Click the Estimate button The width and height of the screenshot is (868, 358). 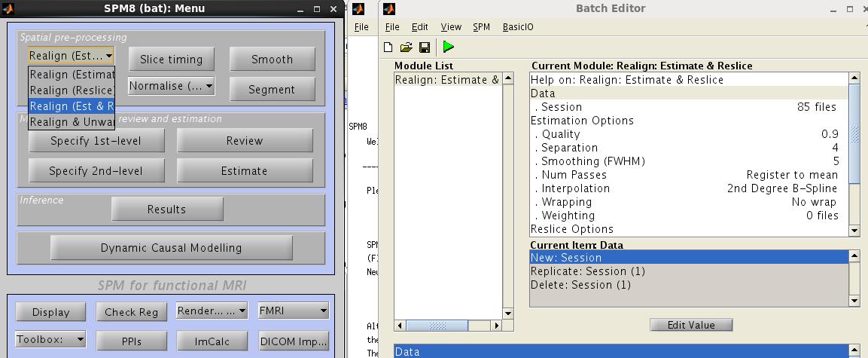point(245,170)
